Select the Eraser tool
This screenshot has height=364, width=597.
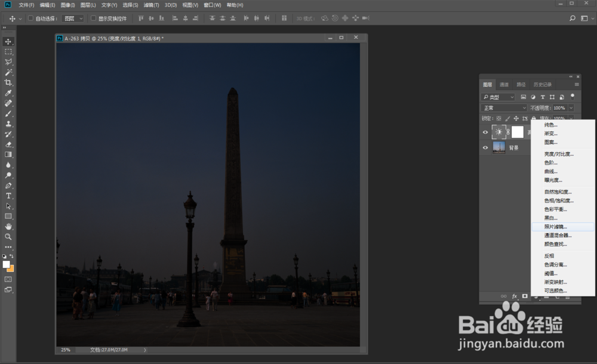point(8,144)
